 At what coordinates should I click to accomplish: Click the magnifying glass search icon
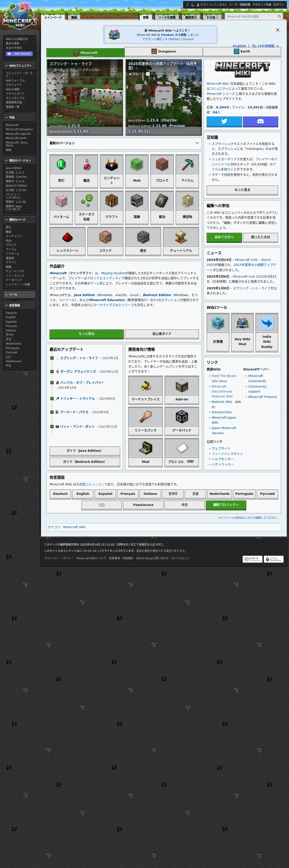279,16
